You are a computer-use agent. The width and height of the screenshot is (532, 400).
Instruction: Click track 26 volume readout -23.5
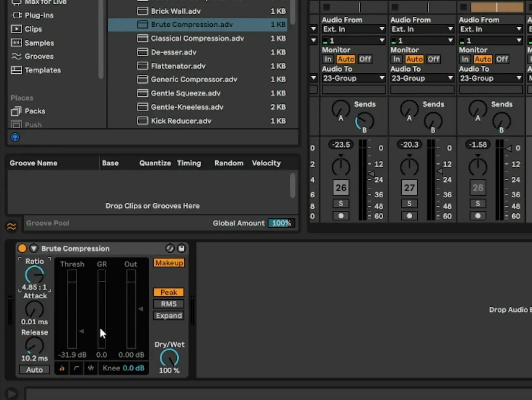(341, 144)
